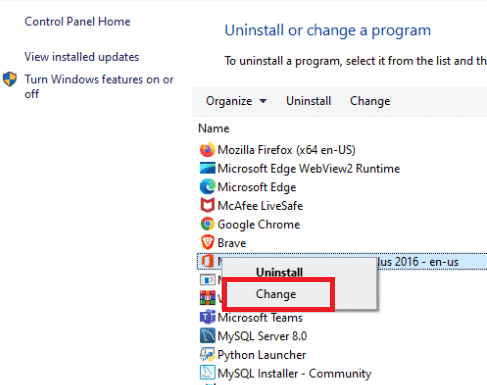Viewport: 487px width, 385px height.
Task: Select the Google Chrome icon
Action: pos(207,224)
